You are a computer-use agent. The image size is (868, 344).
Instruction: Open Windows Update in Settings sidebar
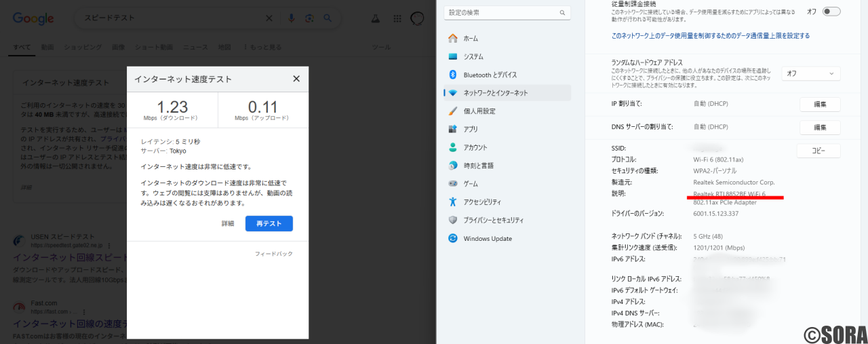coord(507,238)
